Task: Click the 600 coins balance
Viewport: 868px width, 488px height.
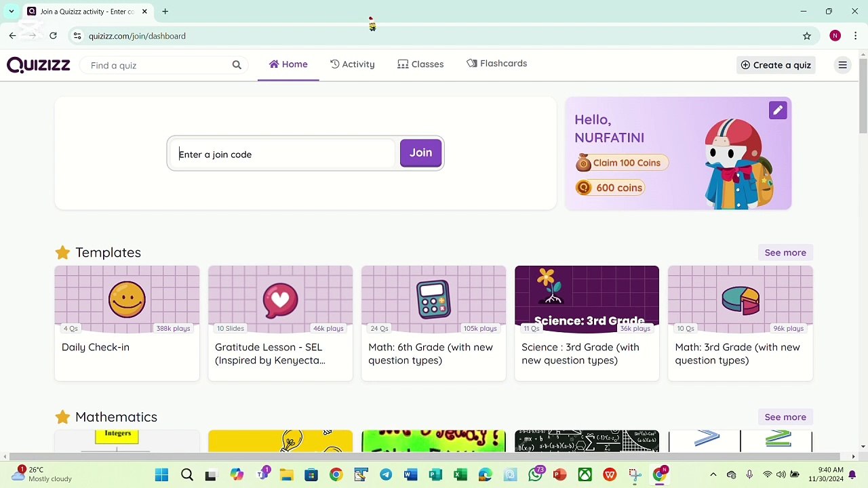Action: click(609, 188)
